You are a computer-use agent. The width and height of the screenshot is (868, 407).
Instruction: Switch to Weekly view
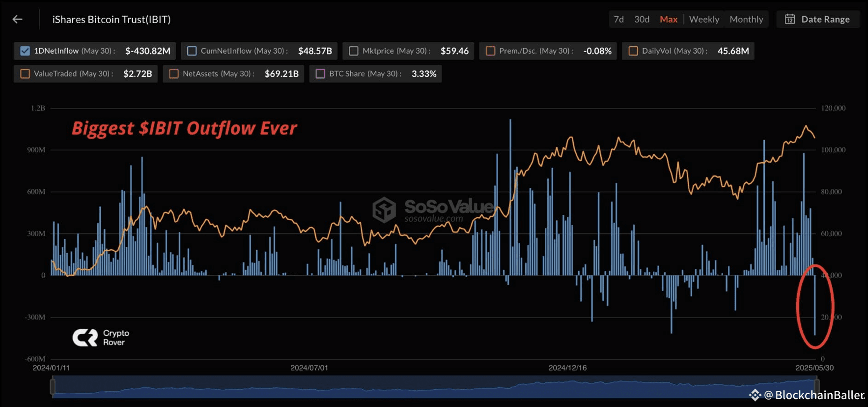pos(704,19)
